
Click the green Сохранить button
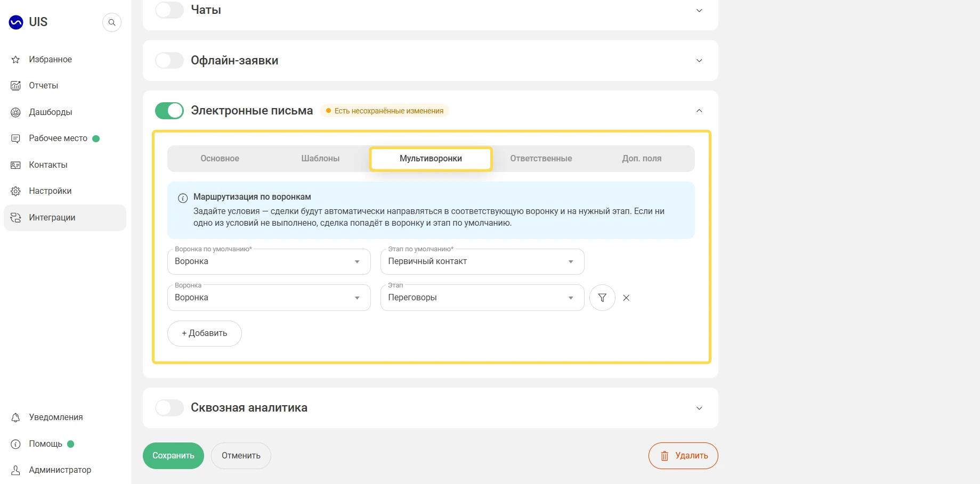173,456
